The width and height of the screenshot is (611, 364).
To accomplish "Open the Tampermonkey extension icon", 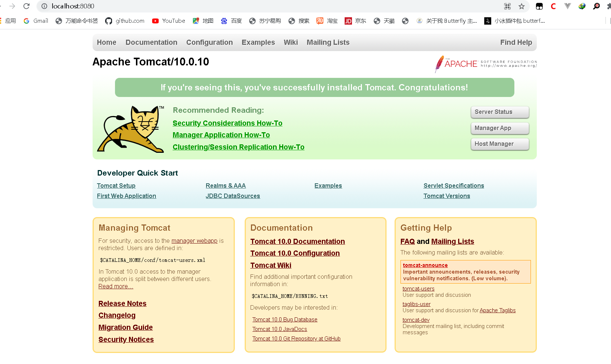I will [539, 6].
